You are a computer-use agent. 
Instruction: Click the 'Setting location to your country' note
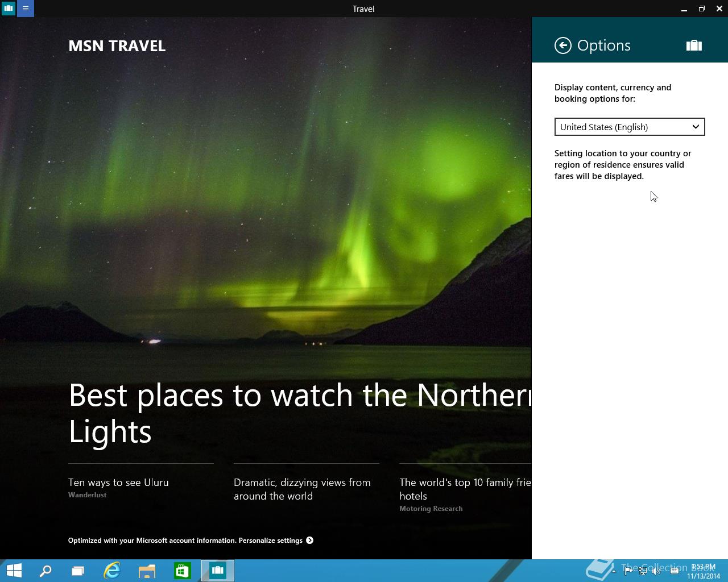[x=623, y=165]
